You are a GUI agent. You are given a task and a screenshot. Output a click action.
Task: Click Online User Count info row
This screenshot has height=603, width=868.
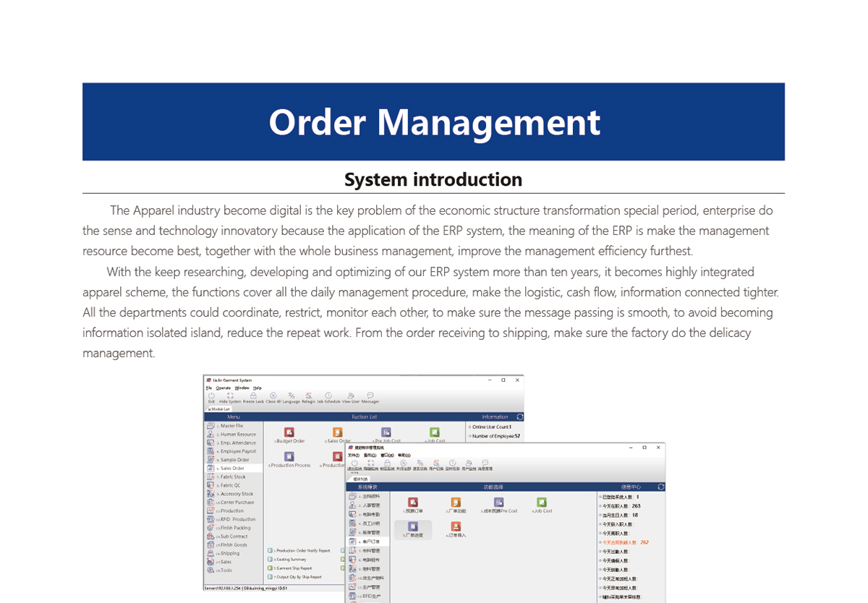click(491, 427)
